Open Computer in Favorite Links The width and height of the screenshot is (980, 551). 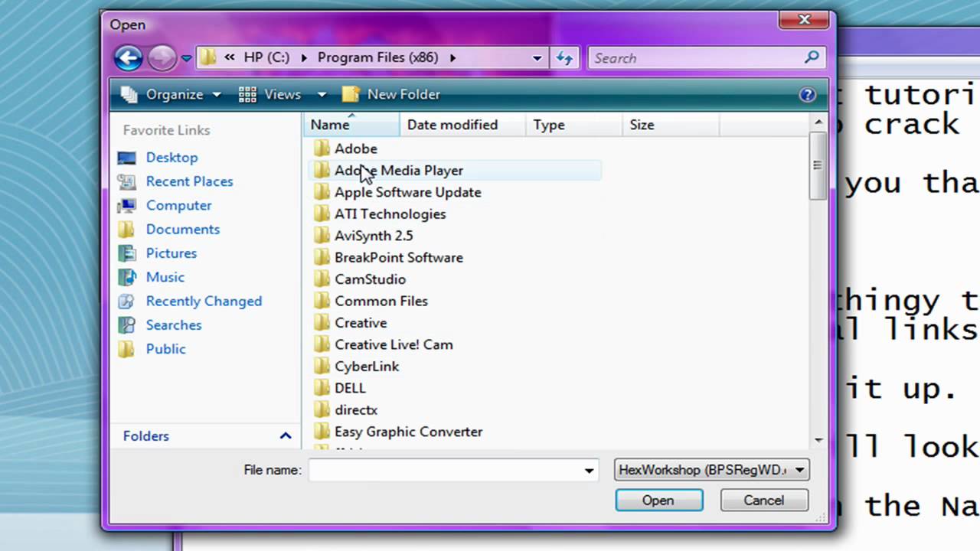(178, 205)
